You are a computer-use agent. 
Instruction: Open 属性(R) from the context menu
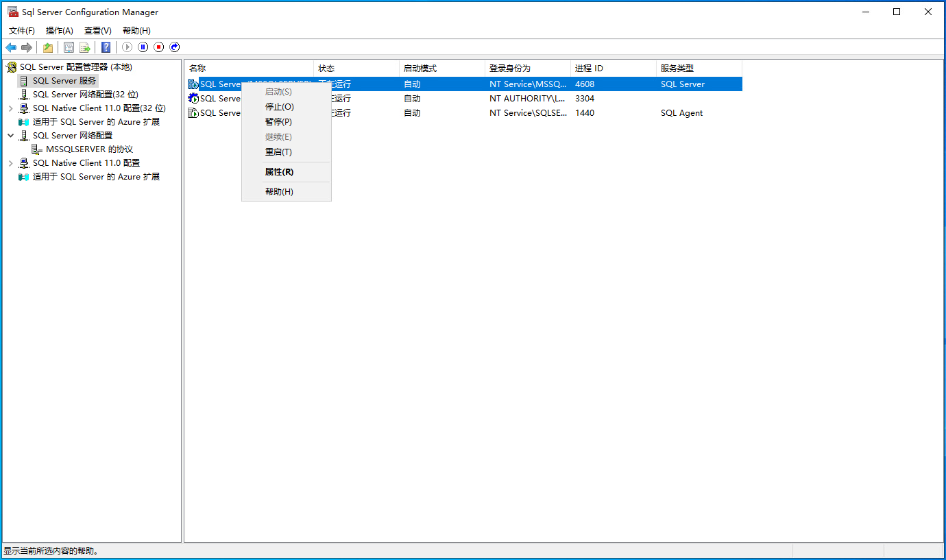point(287,172)
